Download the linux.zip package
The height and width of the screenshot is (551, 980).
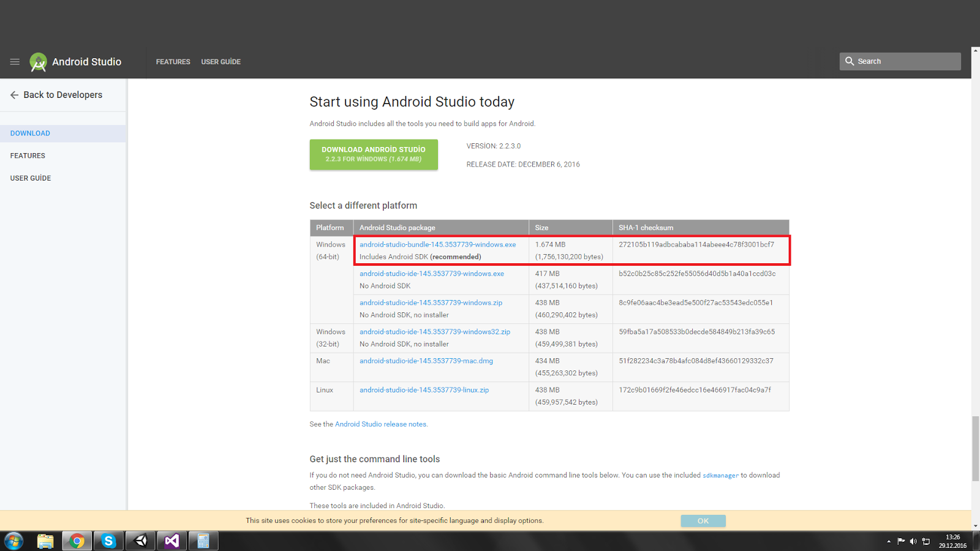(x=424, y=390)
